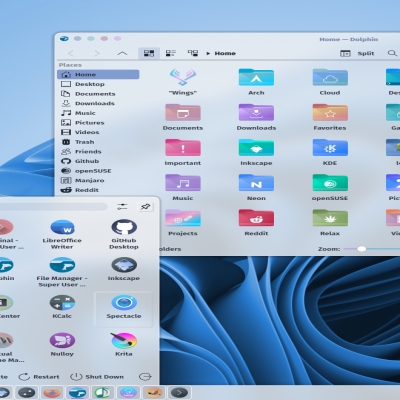Click the Dolphin forward navigation arrow

tap(97, 53)
